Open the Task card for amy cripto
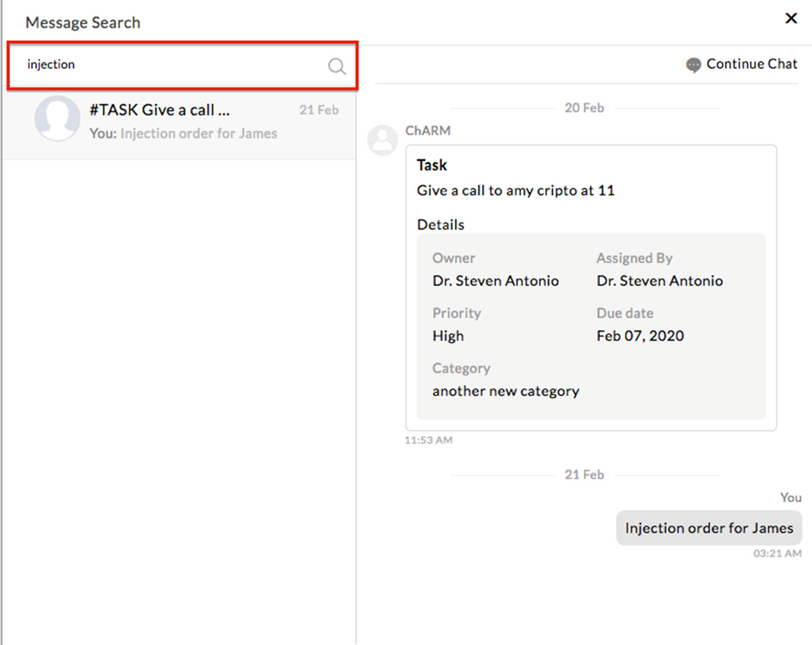Screen dimensions: 812x645 click(x=590, y=286)
